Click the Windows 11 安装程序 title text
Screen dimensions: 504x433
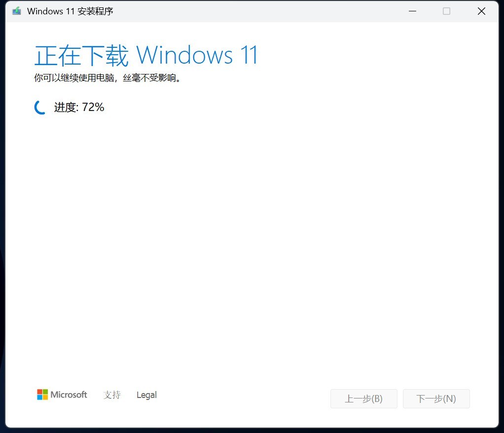71,10
